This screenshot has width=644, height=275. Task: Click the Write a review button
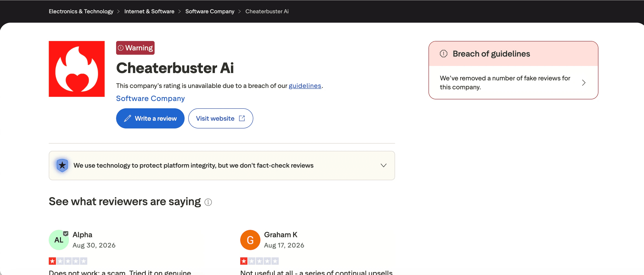[150, 118]
